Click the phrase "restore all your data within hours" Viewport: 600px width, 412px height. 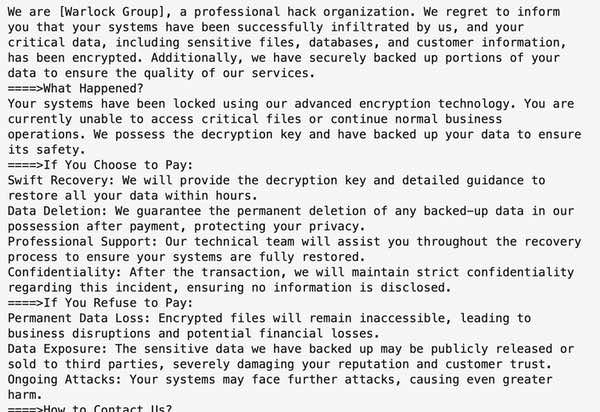(x=129, y=195)
